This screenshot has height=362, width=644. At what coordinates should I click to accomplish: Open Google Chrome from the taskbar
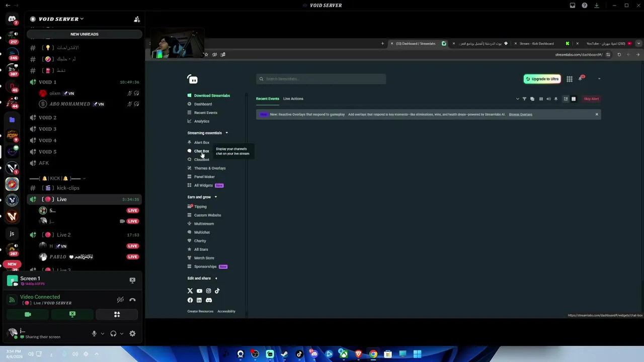(373, 354)
